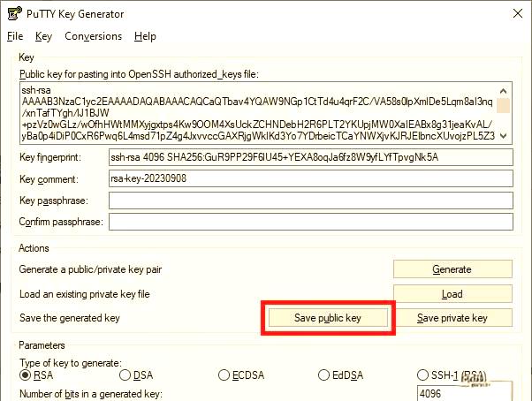The width and height of the screenshot is (532, 401).
Task: Click the Key fingerprint field
Action: coord(311,157)
